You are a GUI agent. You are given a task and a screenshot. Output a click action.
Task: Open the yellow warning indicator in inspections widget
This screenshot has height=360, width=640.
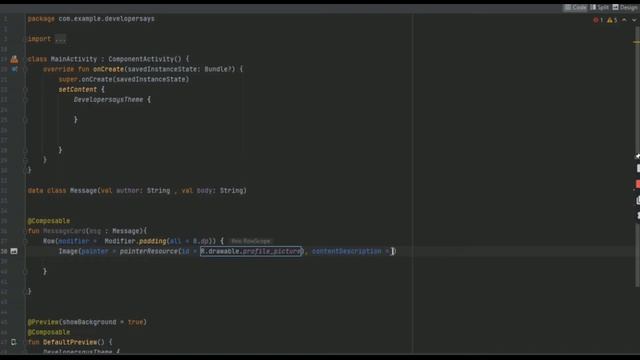[x=612, y=20]
